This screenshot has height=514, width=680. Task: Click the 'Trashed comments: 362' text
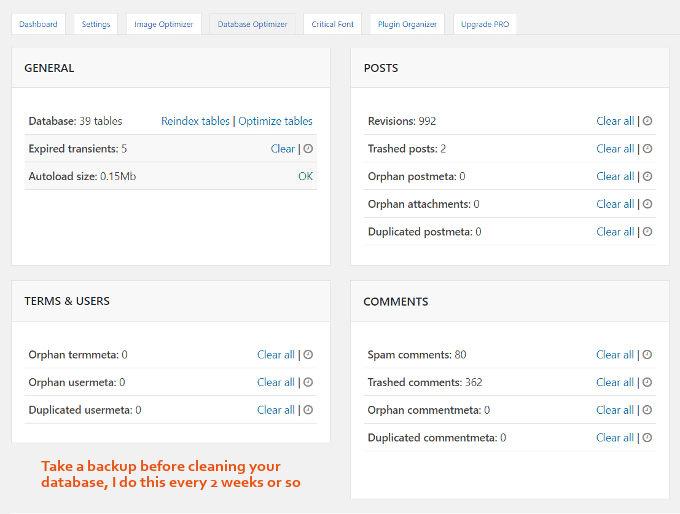pos(425,382)
